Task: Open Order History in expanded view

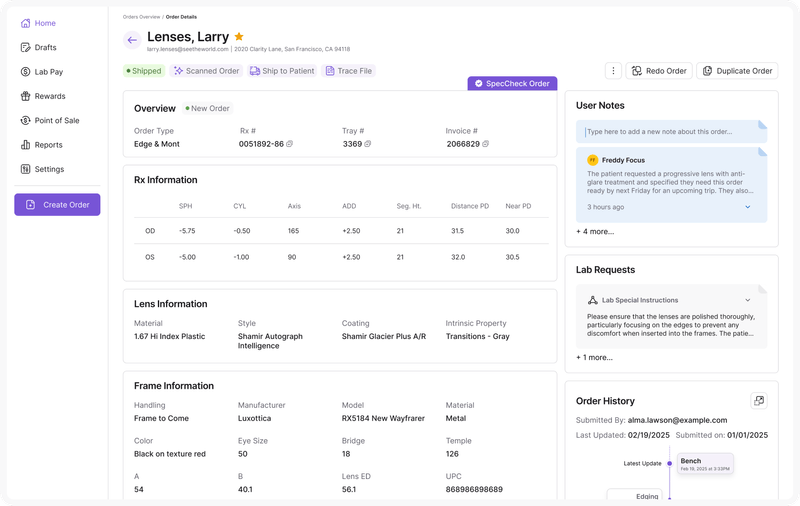Action: [x=759, y=400]
